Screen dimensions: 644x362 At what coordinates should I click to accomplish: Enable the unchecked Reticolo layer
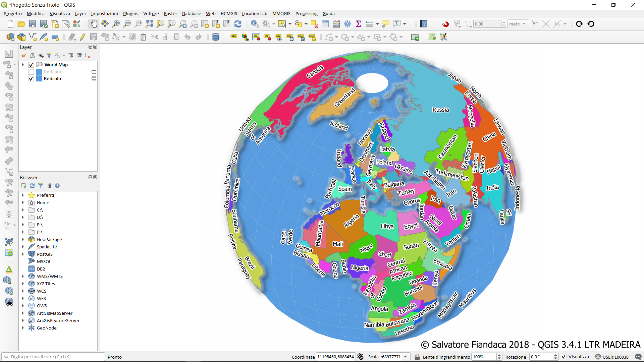click(x=31, y=72)
